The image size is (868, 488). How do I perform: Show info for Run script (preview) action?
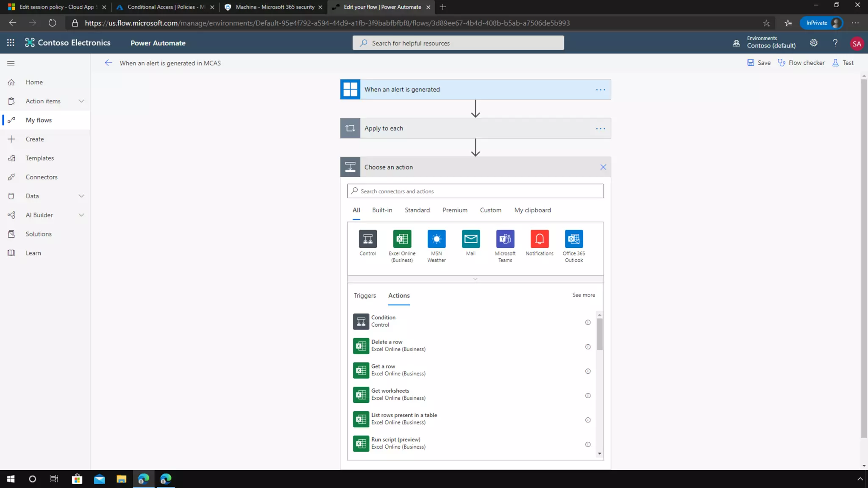pos(588,444)
